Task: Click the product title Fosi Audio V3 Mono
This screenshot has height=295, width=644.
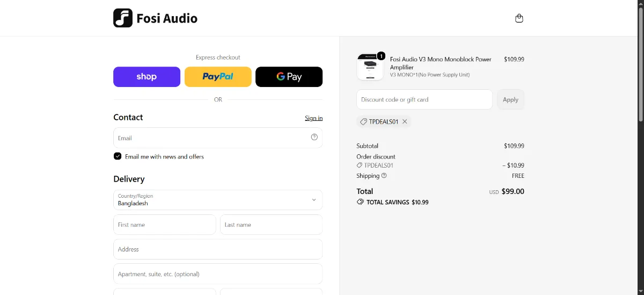Action: [x=441, y=63]
